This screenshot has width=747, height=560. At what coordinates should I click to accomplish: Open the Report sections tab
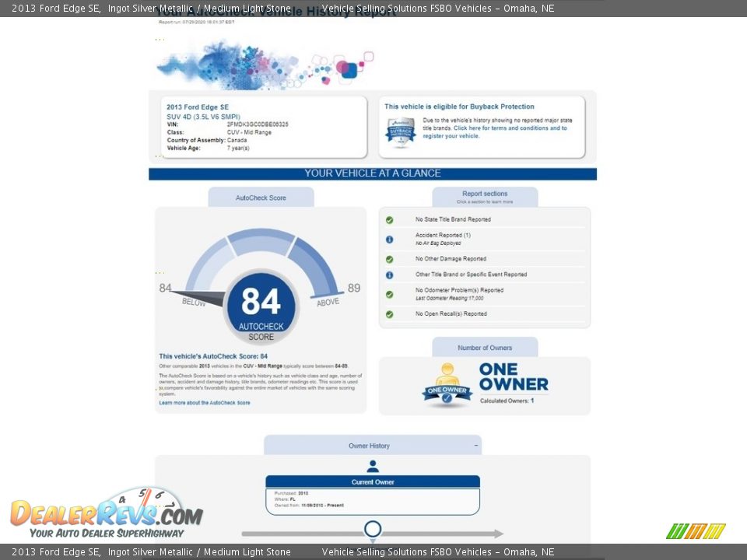tap(485, 197)
